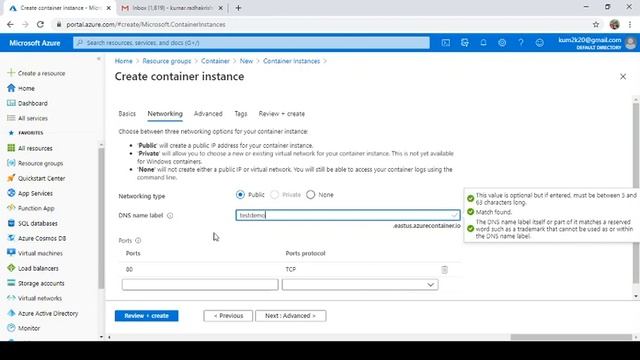Close the Create container instance blade
Image resolution: width=640 pixels, height=360 pixels.
[623, 77]
